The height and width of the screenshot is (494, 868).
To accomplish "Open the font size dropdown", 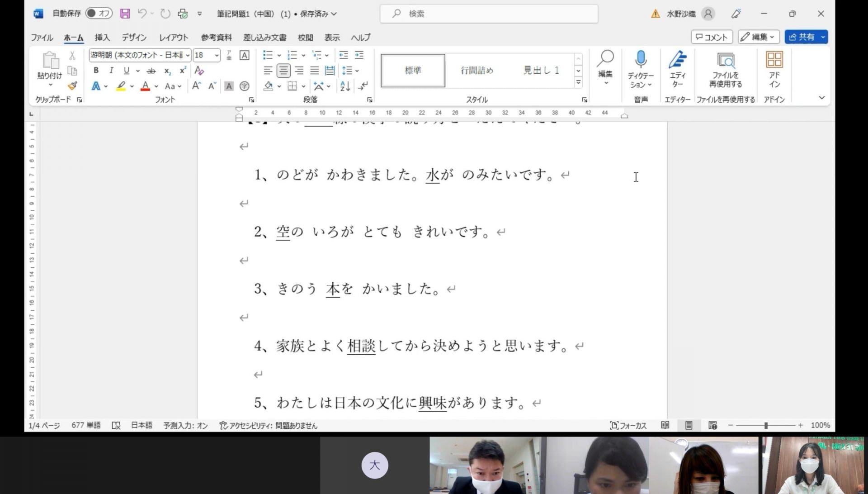I will click(x=217, y=55).
